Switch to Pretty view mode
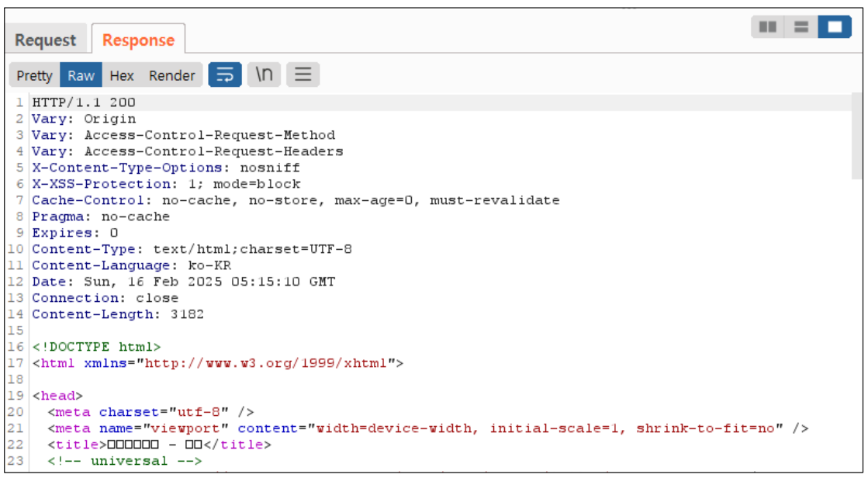The width and height of the screenshot is (868, 478). [x=35, y=75]
